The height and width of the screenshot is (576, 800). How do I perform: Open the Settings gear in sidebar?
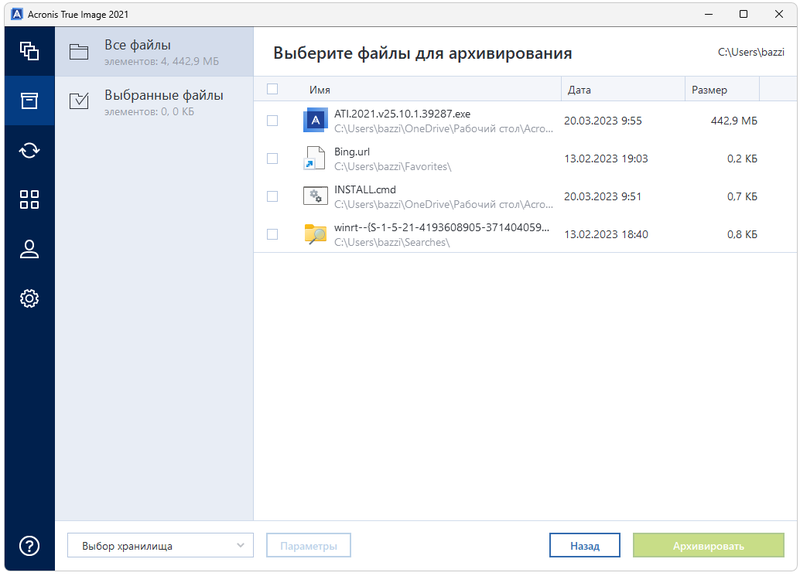click(29, 298)
